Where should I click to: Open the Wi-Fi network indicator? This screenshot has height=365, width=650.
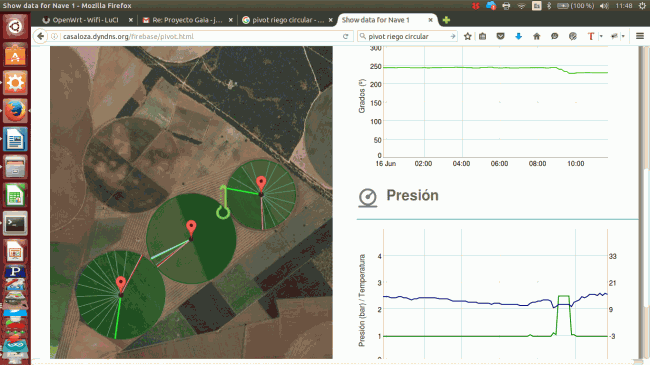521,6
